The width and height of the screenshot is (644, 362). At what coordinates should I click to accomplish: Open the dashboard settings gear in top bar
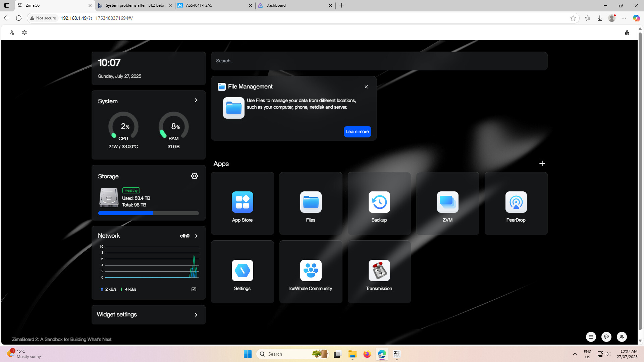pyautogui.click(x=24, y=33)
